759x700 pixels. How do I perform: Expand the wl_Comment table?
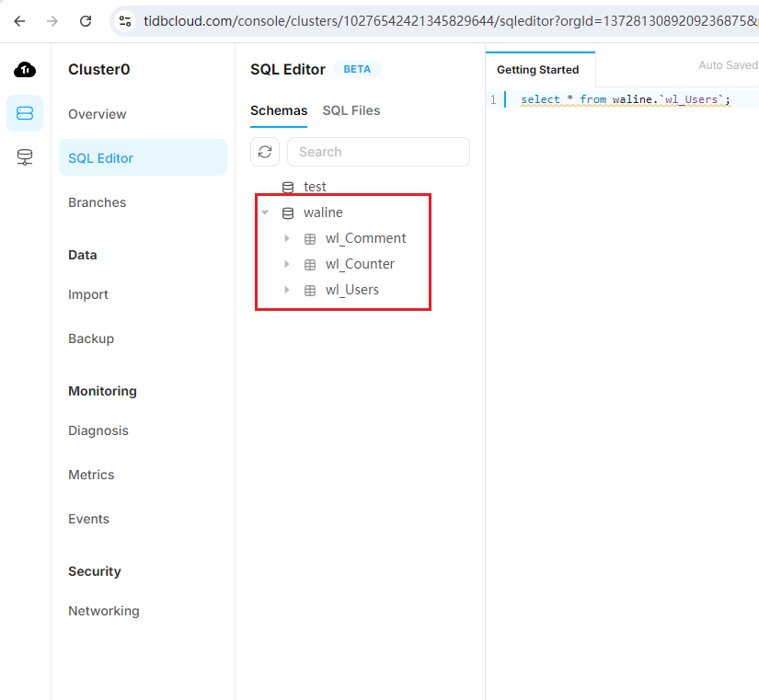tap(286, 238)
